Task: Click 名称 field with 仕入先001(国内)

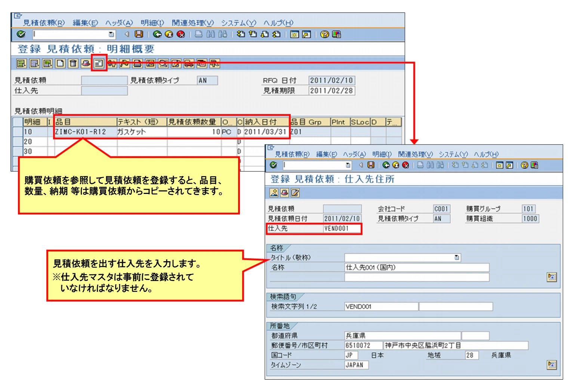Action: pos(417,267)
